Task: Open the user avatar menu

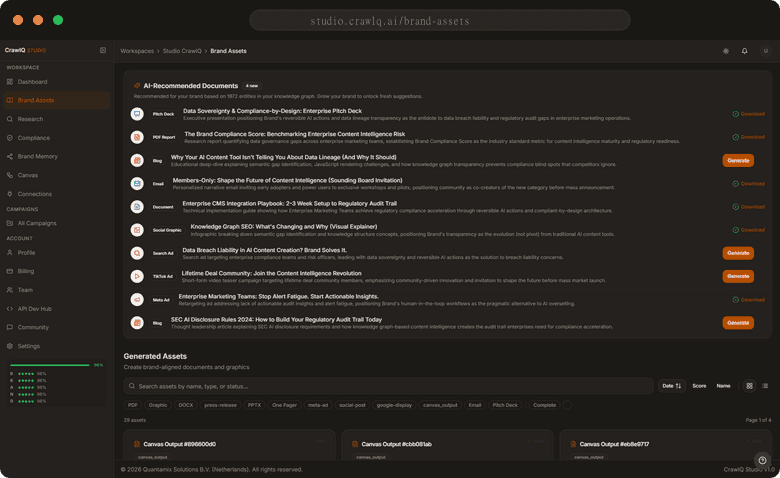Action: click(x=766, y=51)
